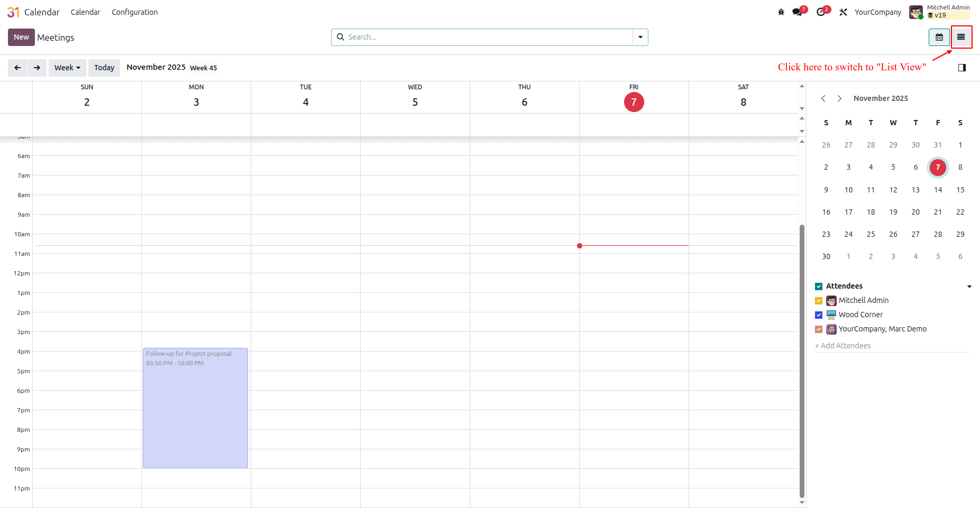Pick highlighted day 7 in mini calendar
980x508 pixels.
coord(938,168)
